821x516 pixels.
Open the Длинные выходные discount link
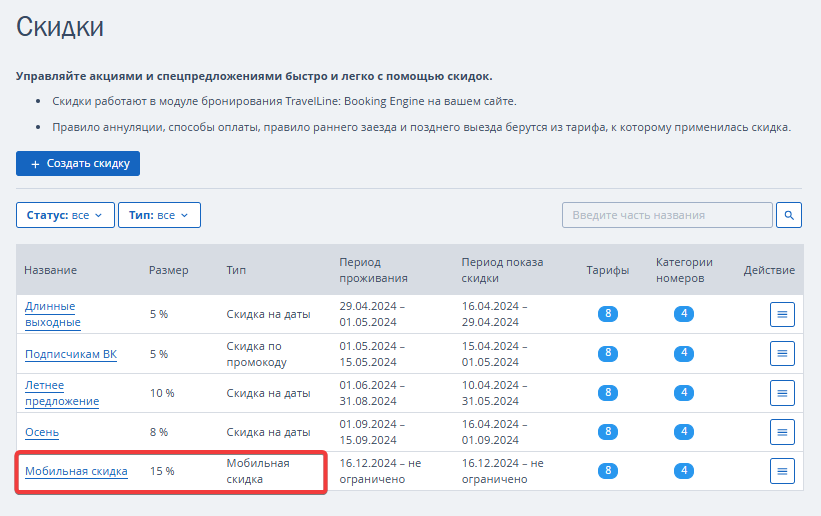tap(53, 314)
